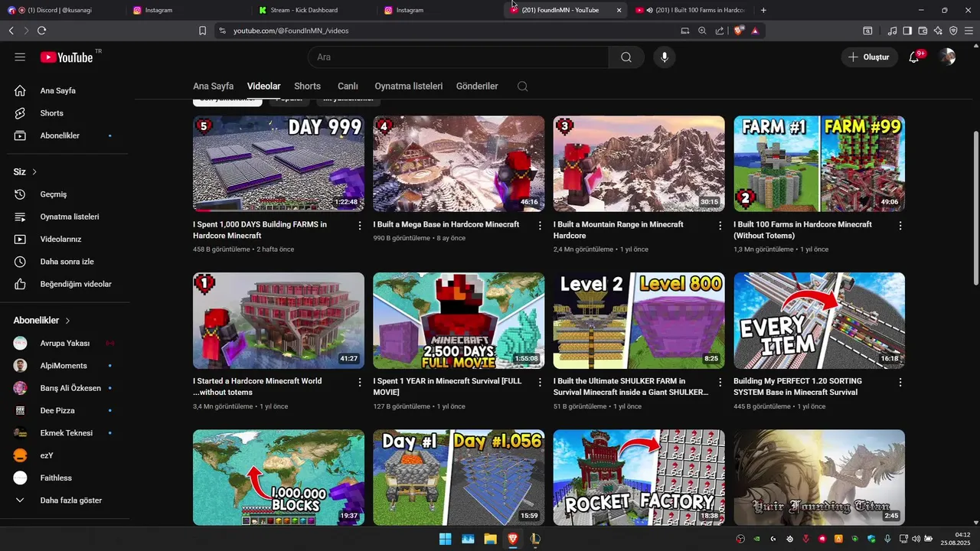
Task: Open options for PERFECT 1.20 SORTING SYSTEM video
Action: [900, 382]
